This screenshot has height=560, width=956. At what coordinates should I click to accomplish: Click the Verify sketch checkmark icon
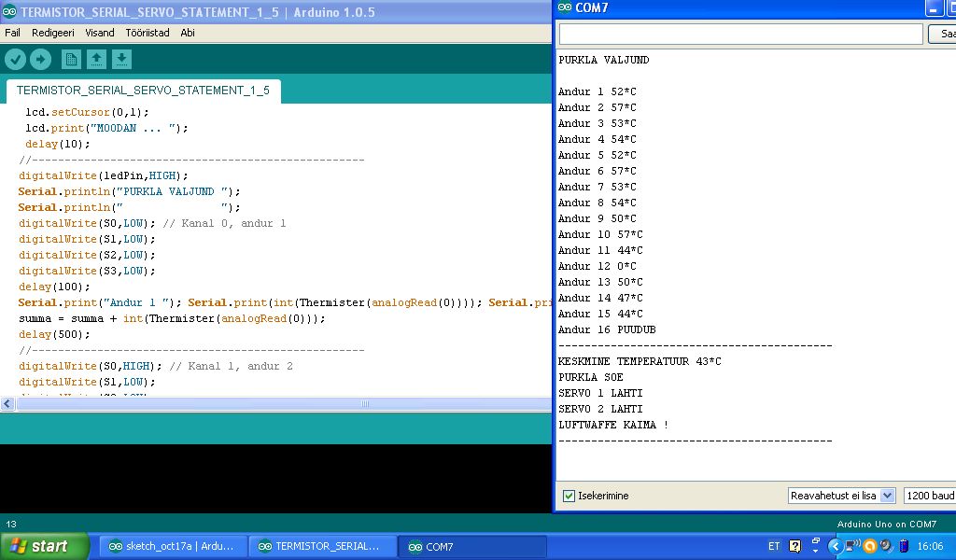pyautogui.click(x=16, y=60)
